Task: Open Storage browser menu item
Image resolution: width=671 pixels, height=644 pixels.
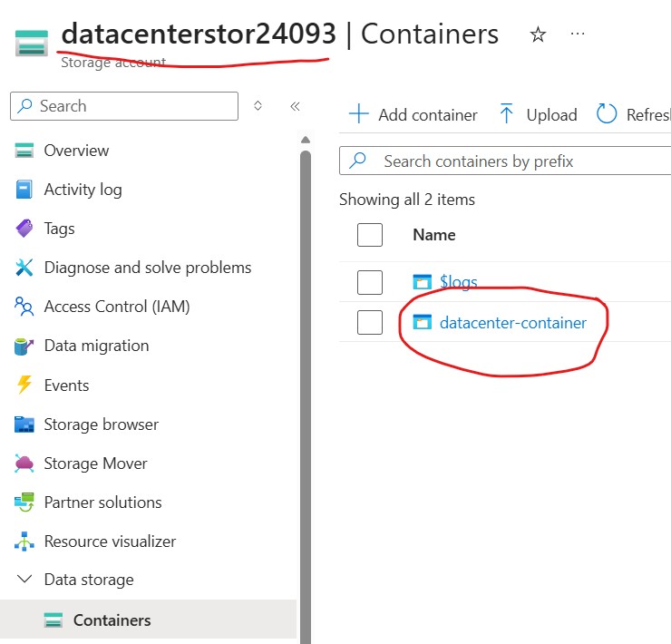Action: point(101,424)
